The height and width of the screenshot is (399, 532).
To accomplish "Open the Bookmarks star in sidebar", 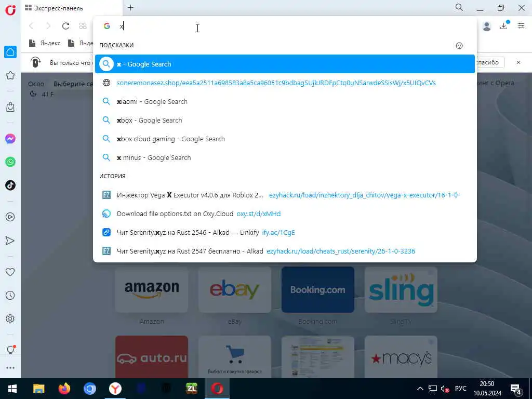I will (10, 75).
